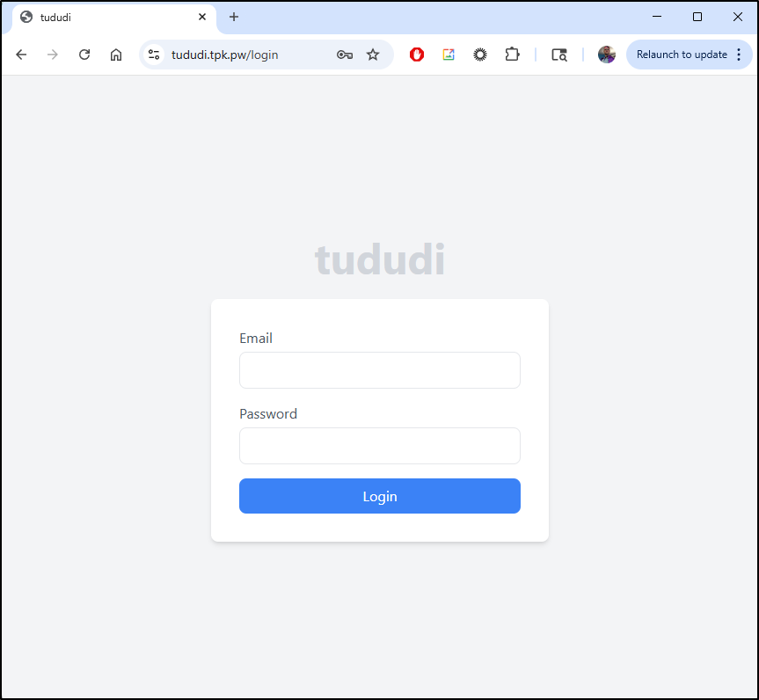This screenshot has height=700, width=759.
Task: Click Relaunch to update button
Action: [682, 55]
